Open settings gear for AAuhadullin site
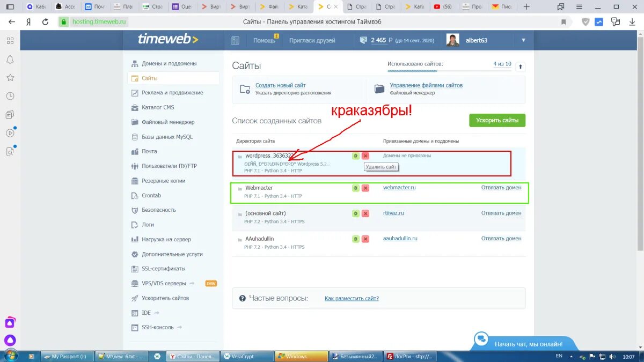The width and height of the screenshot is (644, 362). [x=355, y=239]
